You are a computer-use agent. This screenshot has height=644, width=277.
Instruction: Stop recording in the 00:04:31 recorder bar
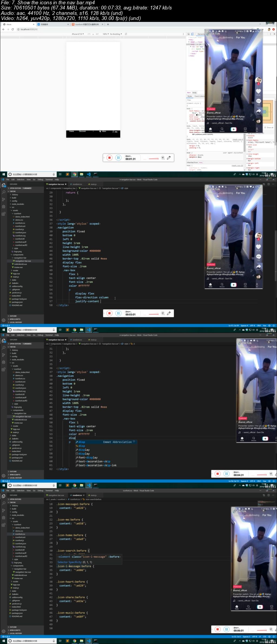(x=218, y=474)
